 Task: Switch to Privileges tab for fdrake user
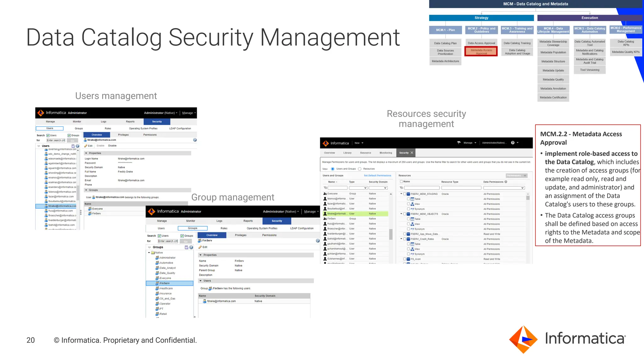click(124, 135)
